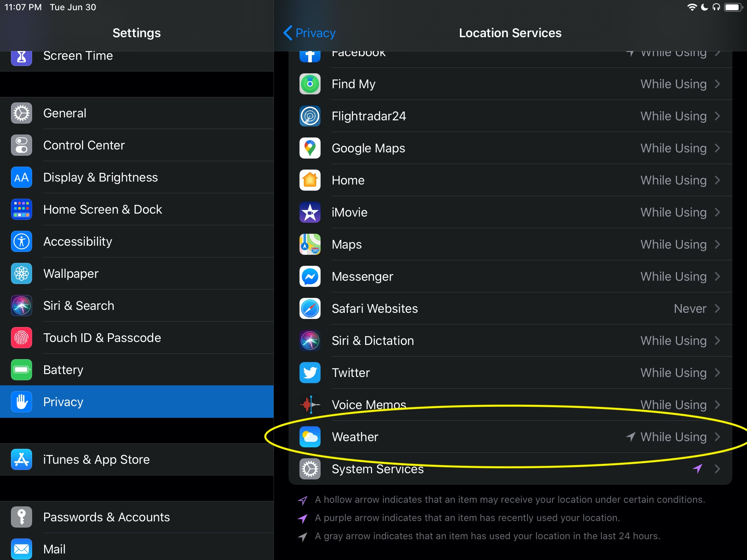Tap the Weather app icon
This screenshot has width=747, height=560.
tap(310, 437)
